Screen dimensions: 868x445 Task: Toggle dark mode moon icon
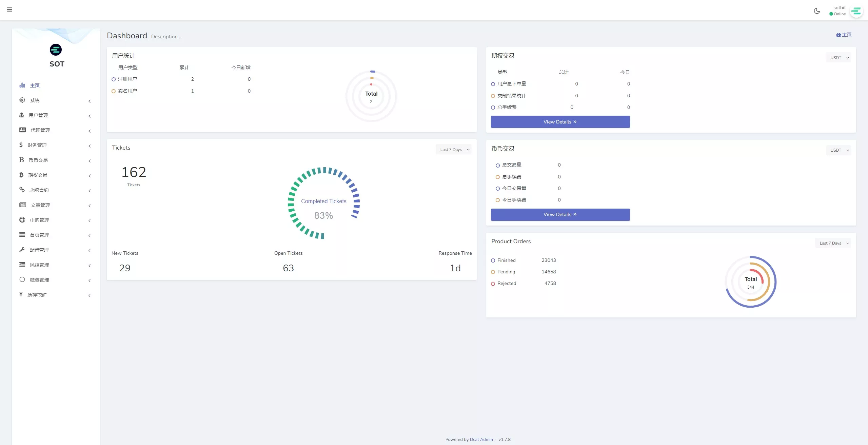point(817,11)
